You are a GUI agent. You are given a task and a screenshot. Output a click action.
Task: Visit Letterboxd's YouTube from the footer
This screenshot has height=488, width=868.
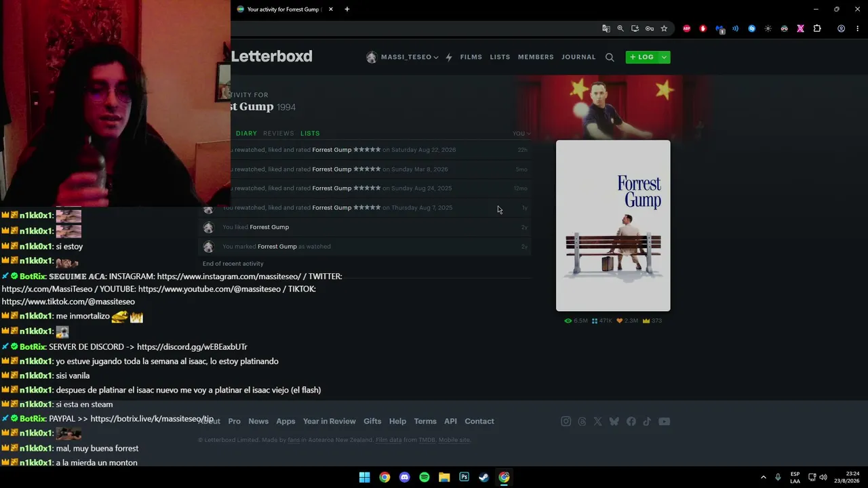click(664, 422)
